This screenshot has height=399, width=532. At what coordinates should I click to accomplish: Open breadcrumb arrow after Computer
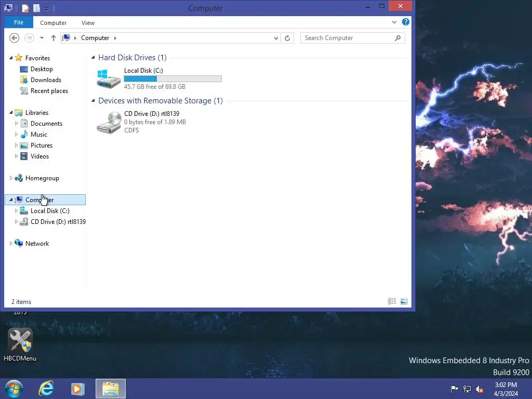[115, 38]
